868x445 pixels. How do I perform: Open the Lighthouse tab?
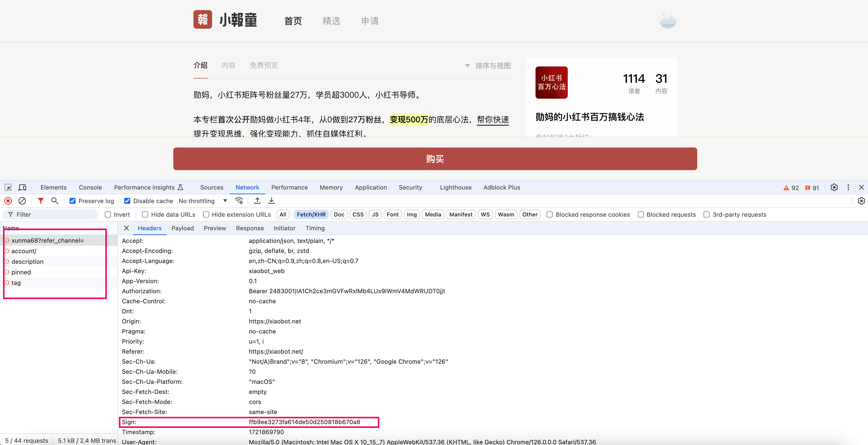(x=456, y=188)
